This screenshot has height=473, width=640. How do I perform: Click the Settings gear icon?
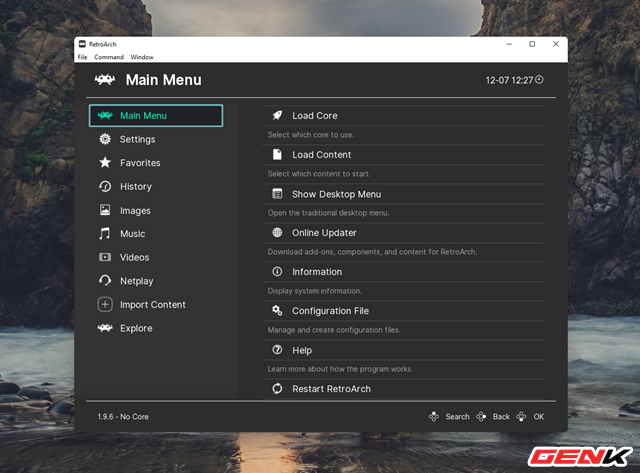(x=105, y=139)
